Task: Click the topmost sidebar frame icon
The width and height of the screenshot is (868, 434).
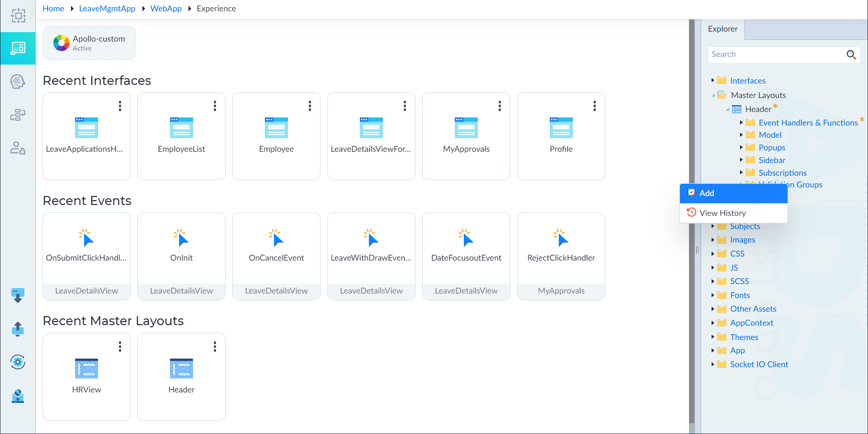Action: pyautogui.click(x=18, y=16)
